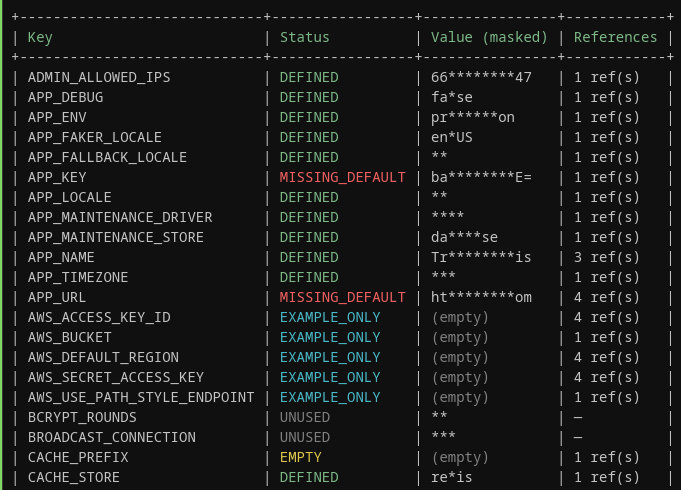Viewport: 681px width, 490px height.
Task: Click the yellow EMPTY status for CACHE_PREFIX
Action: [300, 457]
